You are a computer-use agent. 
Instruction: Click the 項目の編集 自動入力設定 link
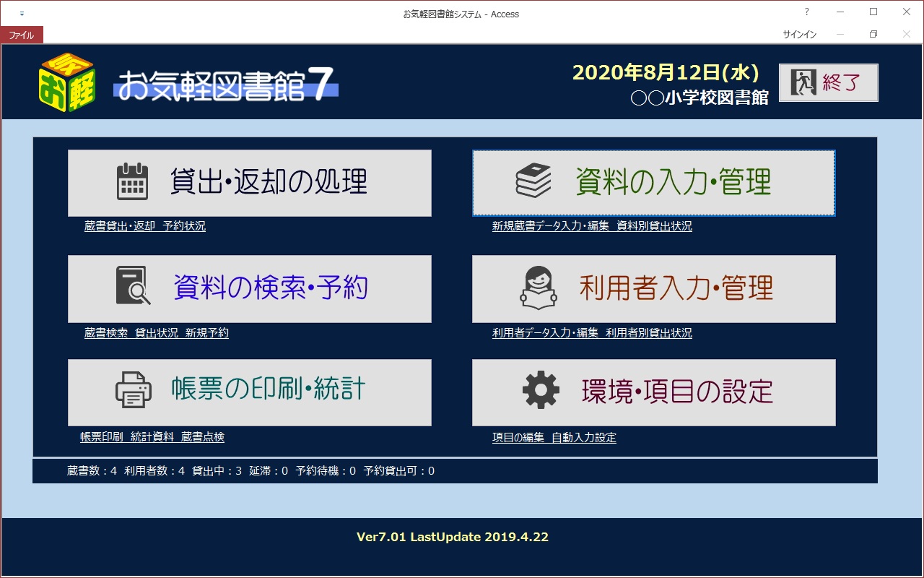[x=554, y=438]
